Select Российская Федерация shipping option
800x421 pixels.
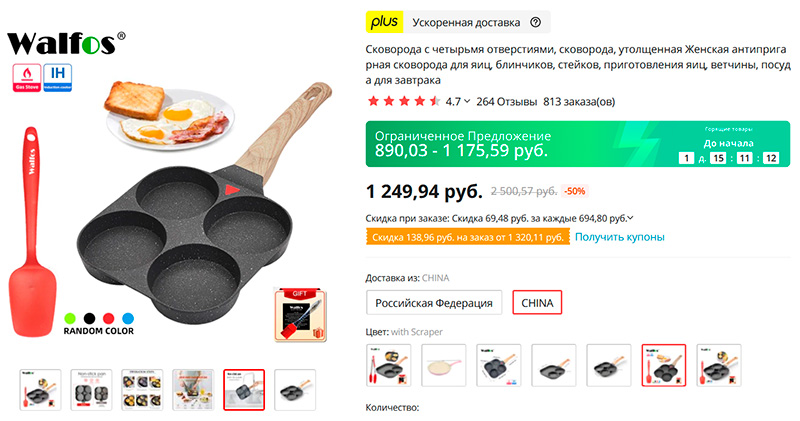(434, 303)
